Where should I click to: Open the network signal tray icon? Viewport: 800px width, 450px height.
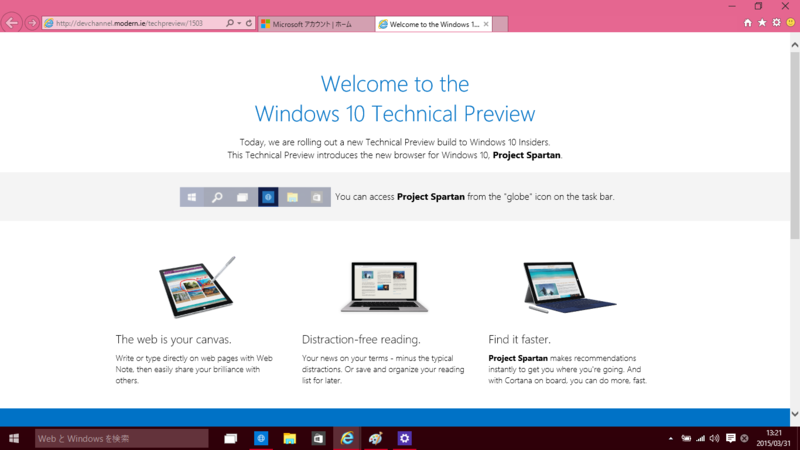click(701, 438)
